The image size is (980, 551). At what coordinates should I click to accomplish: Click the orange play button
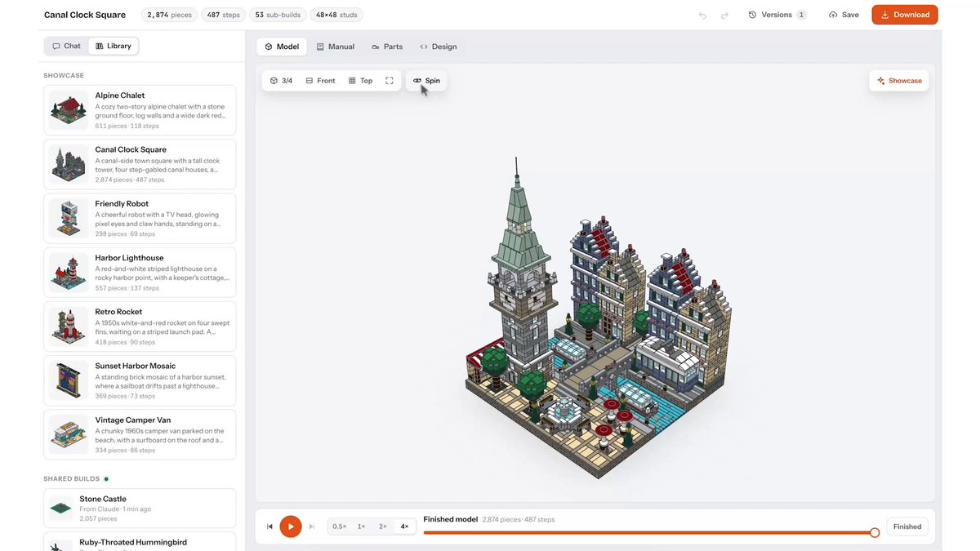291,527
